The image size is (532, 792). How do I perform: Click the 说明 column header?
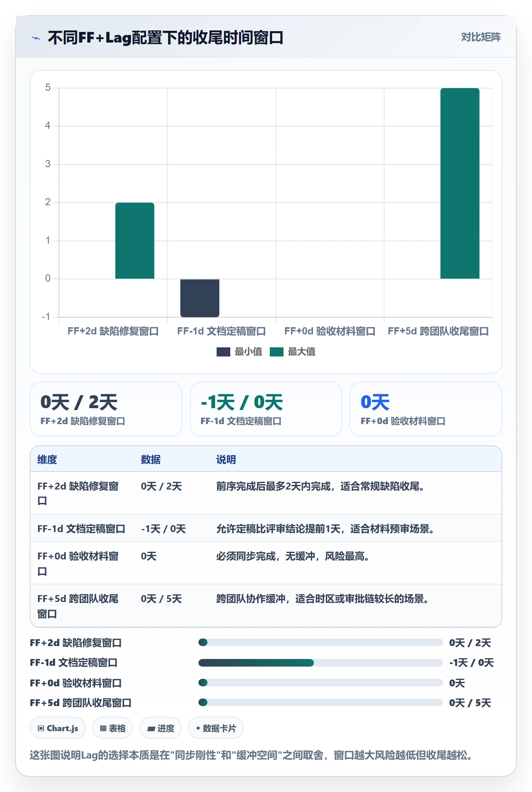click(x=226, y=459)
